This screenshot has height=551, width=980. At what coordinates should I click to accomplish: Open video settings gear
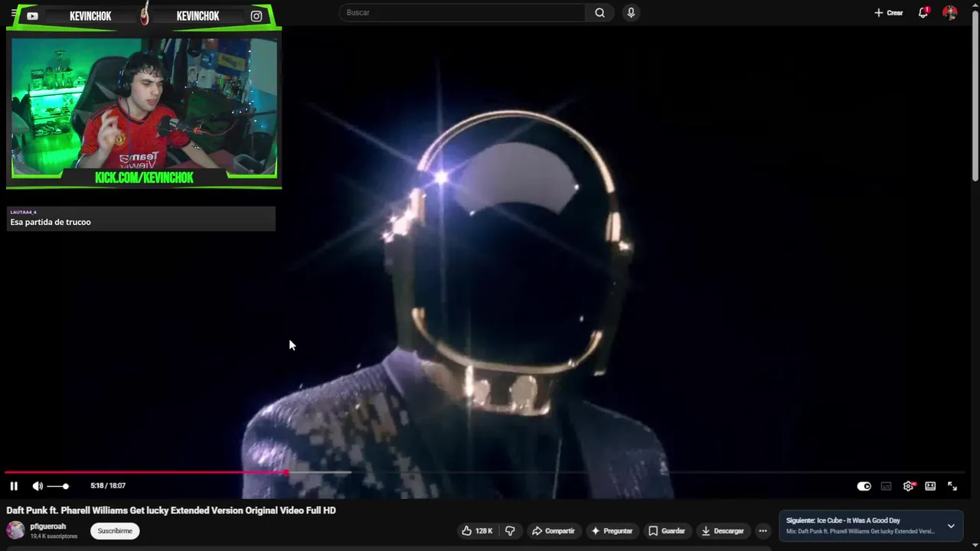pyautogui.click(x=908, y=486)
